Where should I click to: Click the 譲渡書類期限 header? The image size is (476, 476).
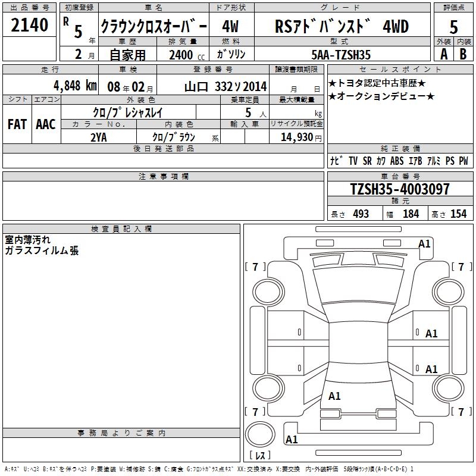coord(296,70)
